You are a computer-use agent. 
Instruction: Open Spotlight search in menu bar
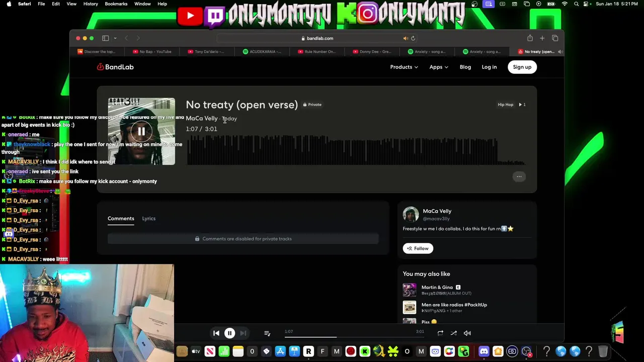[x=577, y=4]
